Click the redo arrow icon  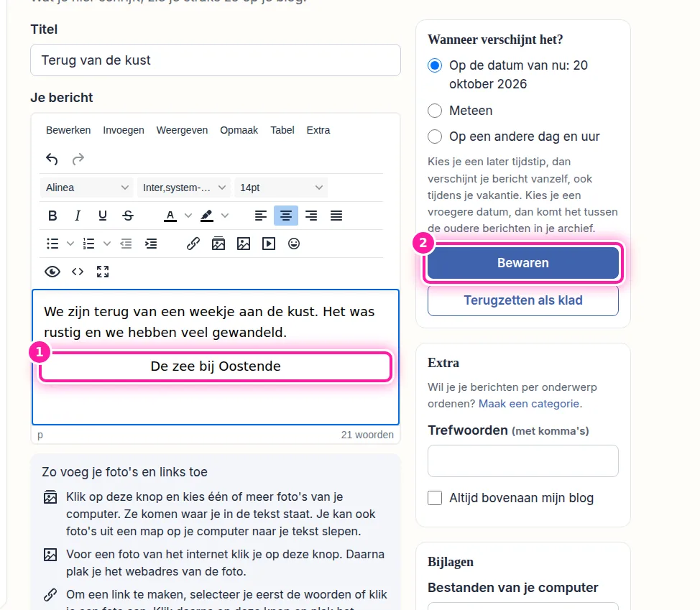(x=78, y=159)
